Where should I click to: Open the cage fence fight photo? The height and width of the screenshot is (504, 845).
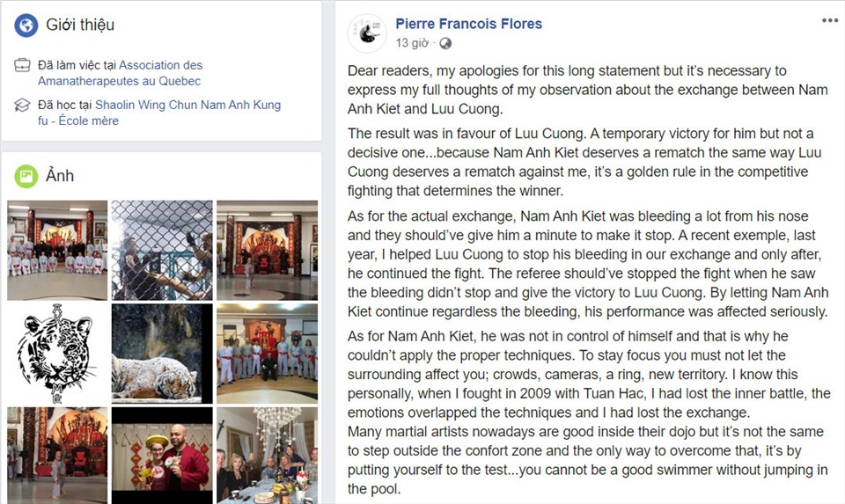pos(162,251)
